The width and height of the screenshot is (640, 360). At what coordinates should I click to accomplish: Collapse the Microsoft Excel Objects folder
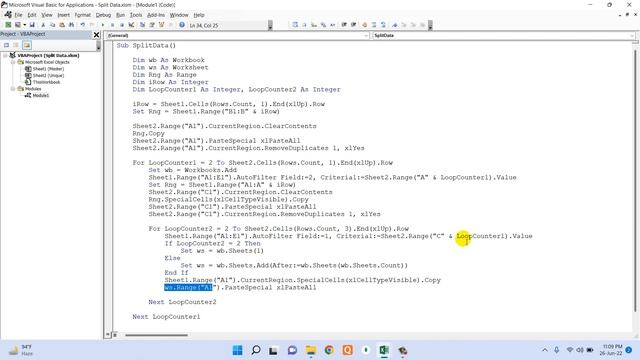pyautogui.click(x=13, y=62)
